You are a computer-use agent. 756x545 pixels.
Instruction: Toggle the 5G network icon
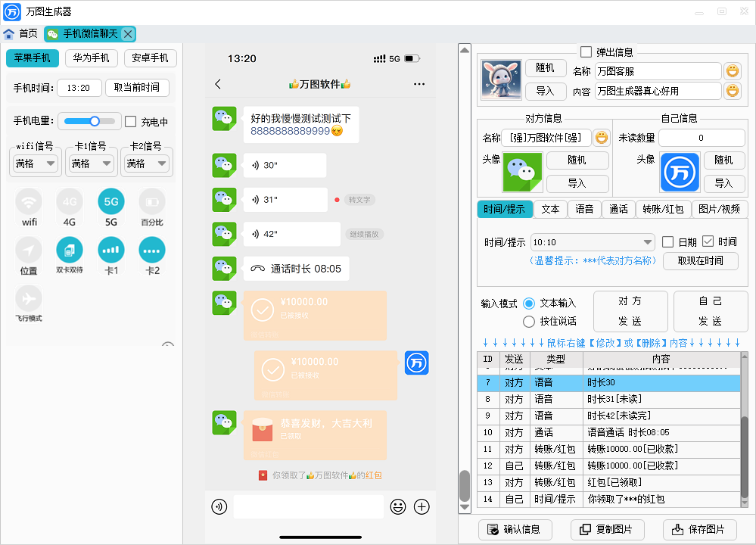[x=111, y=202]
